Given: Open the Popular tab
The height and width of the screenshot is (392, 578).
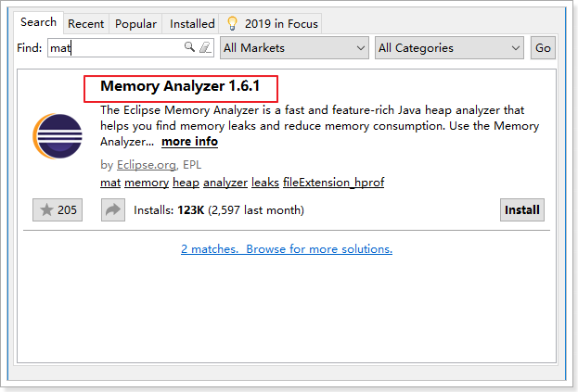Looking at the screenshot, I should [135, 23].
